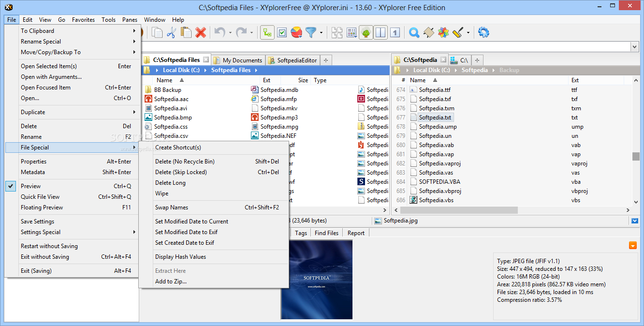This screenshot has height=326, width=644.
Task: Click the brush customize toolbar icon
Action: coord(458,32)
